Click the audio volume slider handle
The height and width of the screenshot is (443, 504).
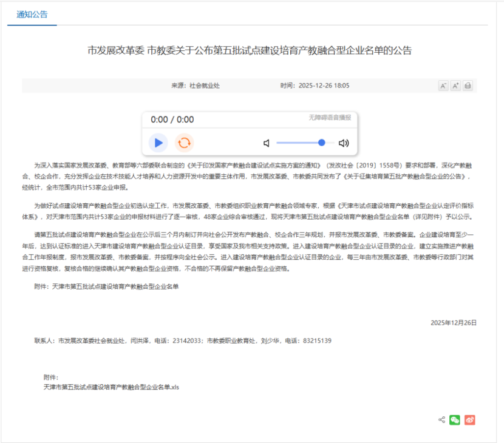point(322,143)
